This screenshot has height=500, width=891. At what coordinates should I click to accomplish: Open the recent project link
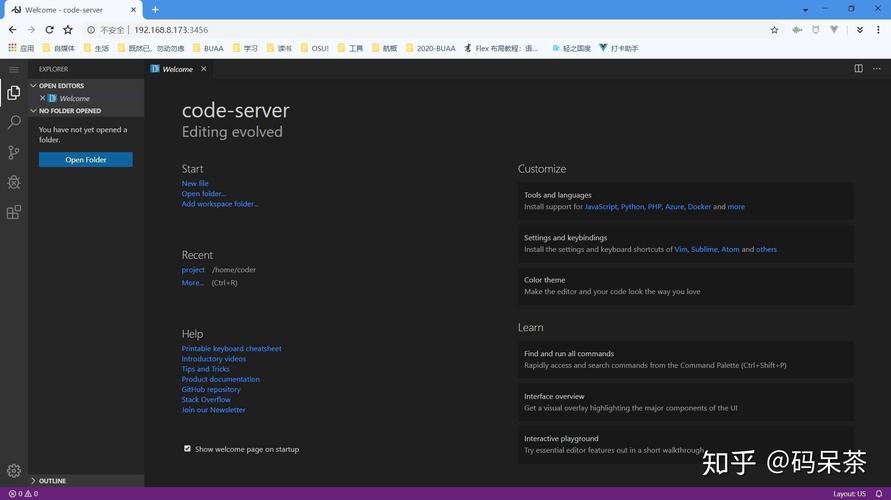193,270
